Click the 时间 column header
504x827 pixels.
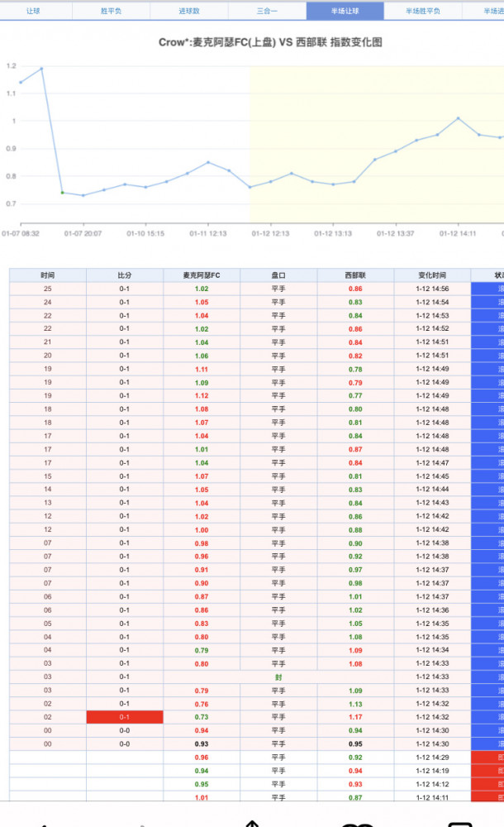click(x=48, y=275)
